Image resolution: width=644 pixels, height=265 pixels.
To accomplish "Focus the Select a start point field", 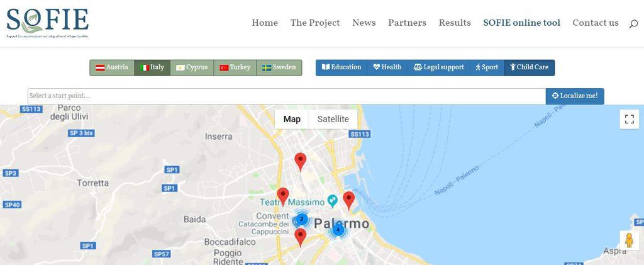I will pos(287,96).
